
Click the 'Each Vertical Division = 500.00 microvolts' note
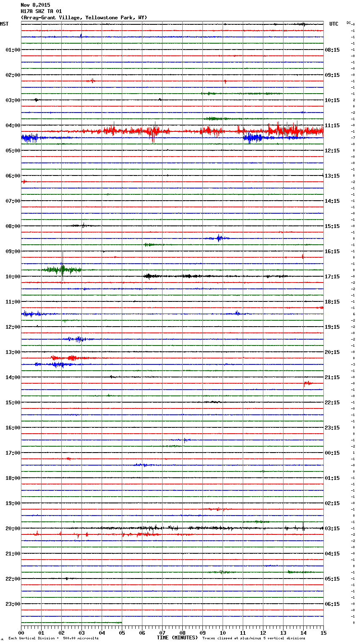click(x=54, y=639)
